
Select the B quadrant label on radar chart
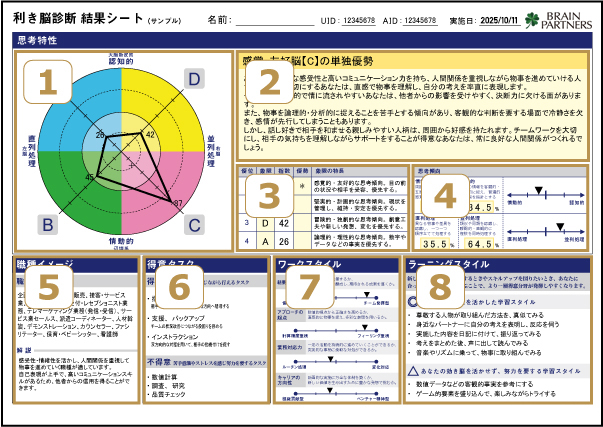[x=48, y=225]
